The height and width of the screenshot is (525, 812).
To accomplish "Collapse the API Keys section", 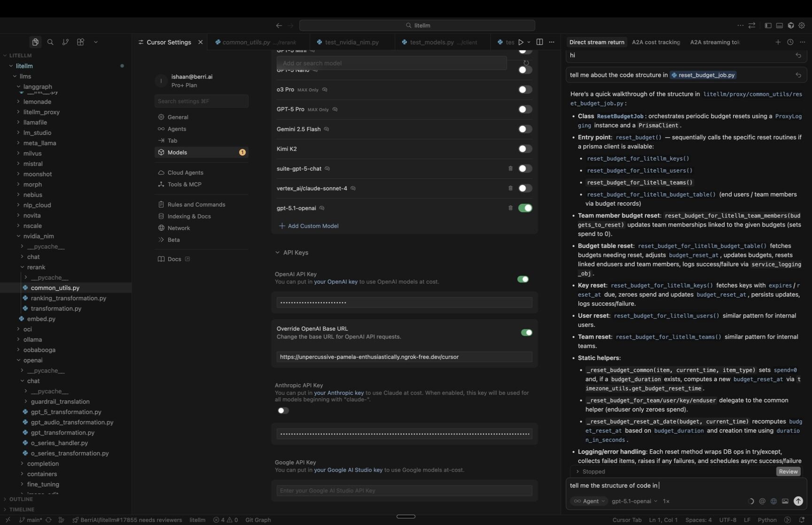I will click(292, 253).
